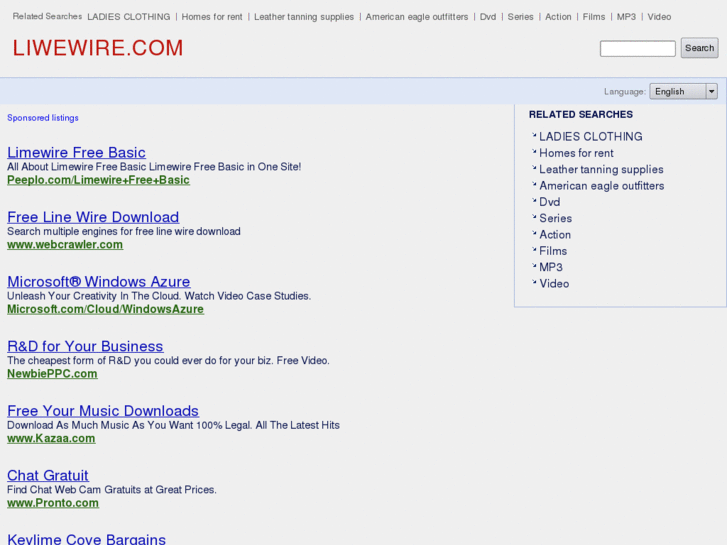This screenshot has width=727, height=545.
Task: Click the 'cheapest form of R&D' description text
Action: click(168, 361)
